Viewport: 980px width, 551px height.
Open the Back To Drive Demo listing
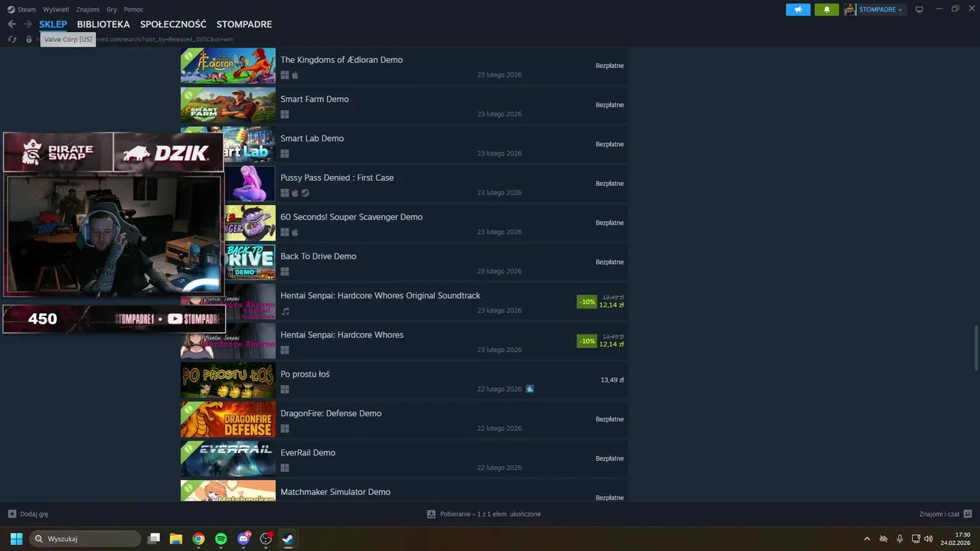[x=404, y=262]
